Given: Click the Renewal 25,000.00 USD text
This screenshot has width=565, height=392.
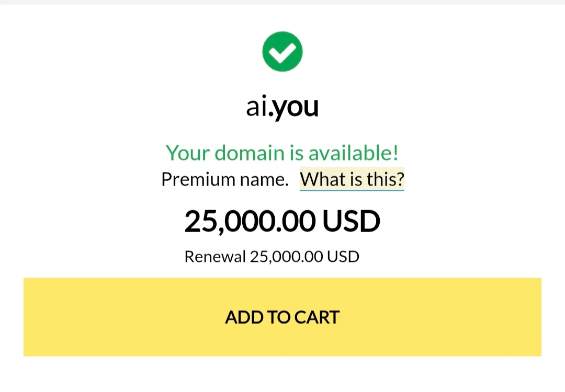Looking at the screenshot, I should pyautogui.click(x=272, y=257).
